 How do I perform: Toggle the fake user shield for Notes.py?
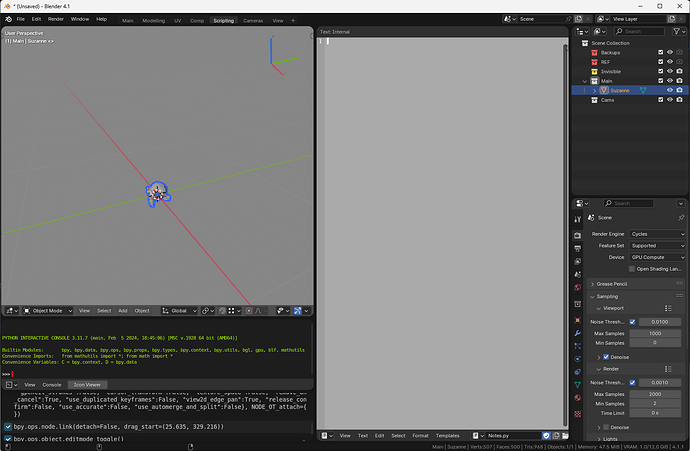tap(547, 436)
